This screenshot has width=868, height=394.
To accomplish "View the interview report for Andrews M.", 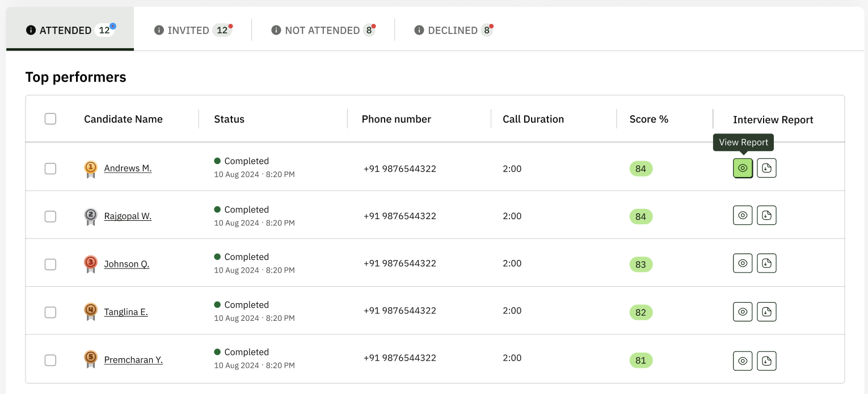I will [x=743, y=168].
